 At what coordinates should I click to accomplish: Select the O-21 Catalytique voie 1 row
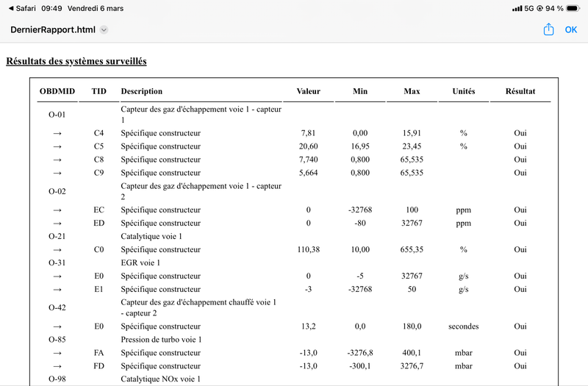tap(151, 237)
